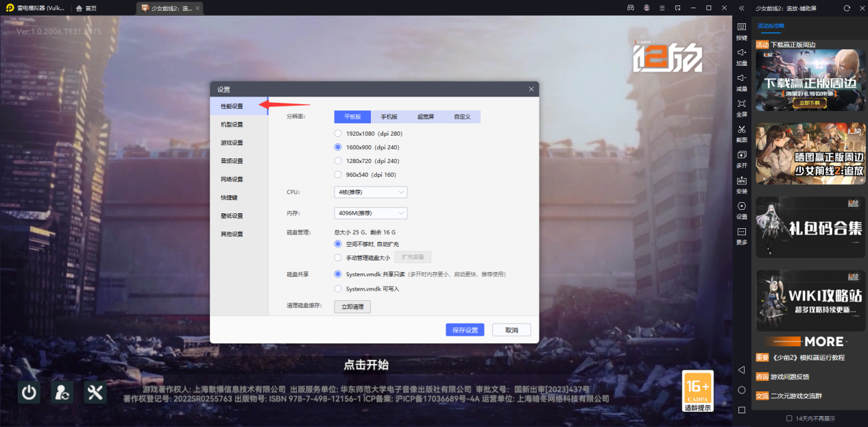The image size is (868, 427).
Task: Switch to 手机版 resolution tab
Action: point(389,117)
